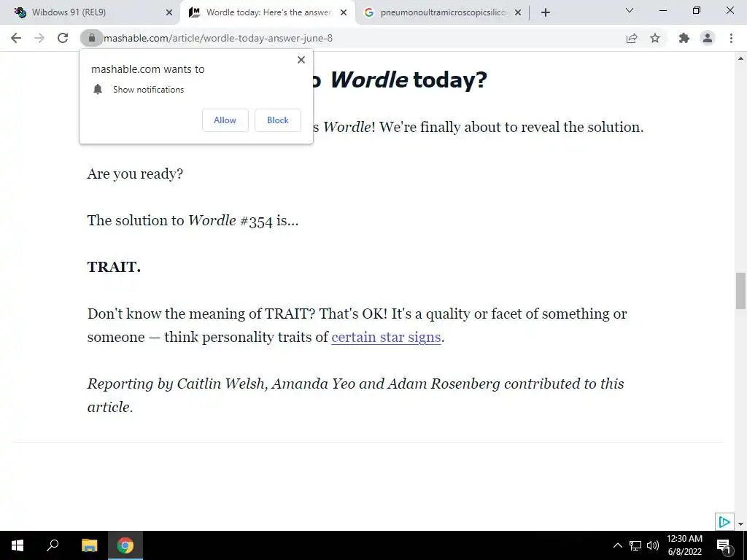This screenshot has width=747, height=560.
Task: Switch to the pneumonoultramicroscopic Google tab
Action: pos(443,12)
